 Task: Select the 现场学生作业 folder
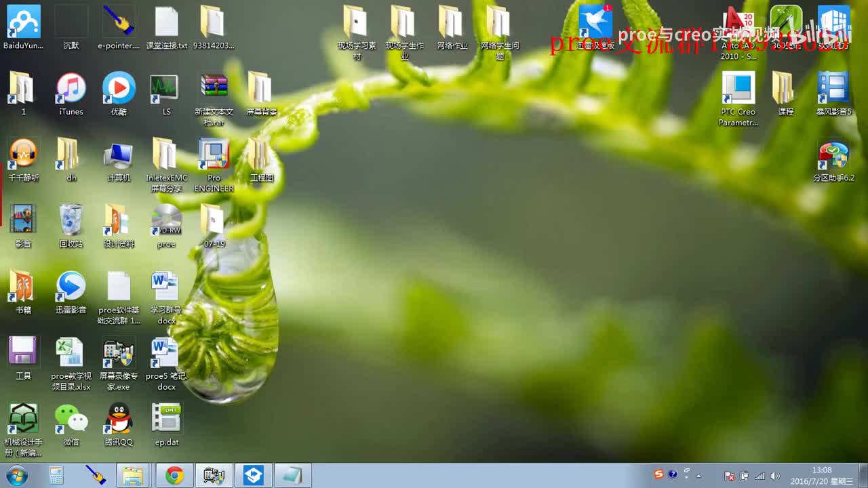pyautogui.click(x=404, y=33)
